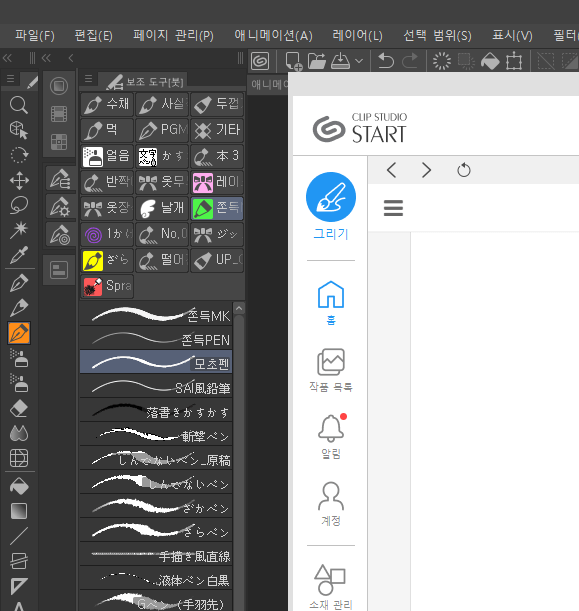
Task: Select the Eyedropper tool
Action: click(x=19, y=255)
